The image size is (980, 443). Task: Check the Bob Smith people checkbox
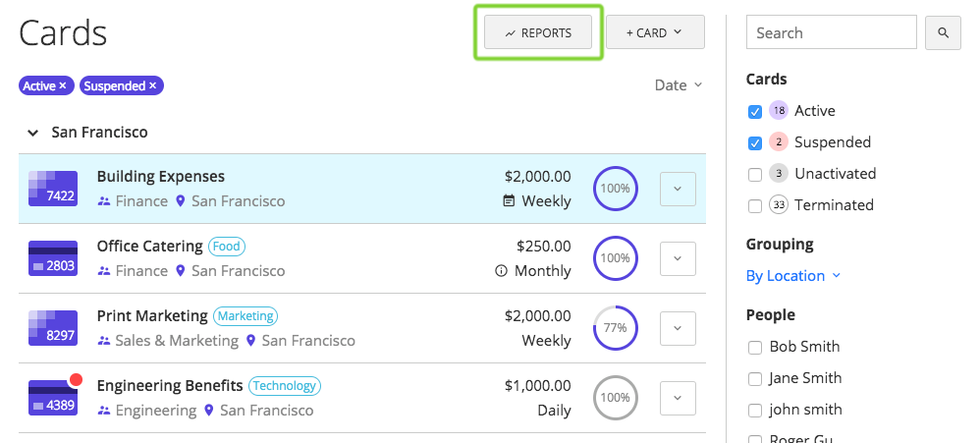(755, 347)
